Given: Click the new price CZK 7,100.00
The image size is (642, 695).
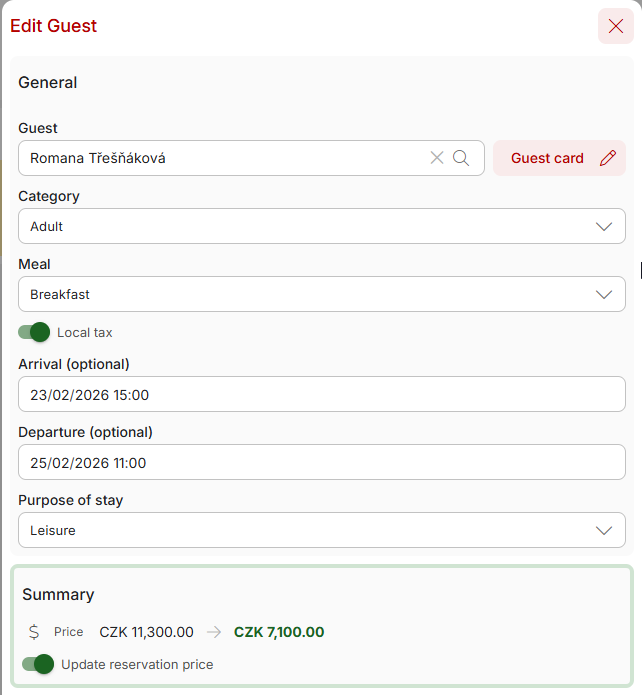Looking at the screenshot, I should (x=279, y=632).
